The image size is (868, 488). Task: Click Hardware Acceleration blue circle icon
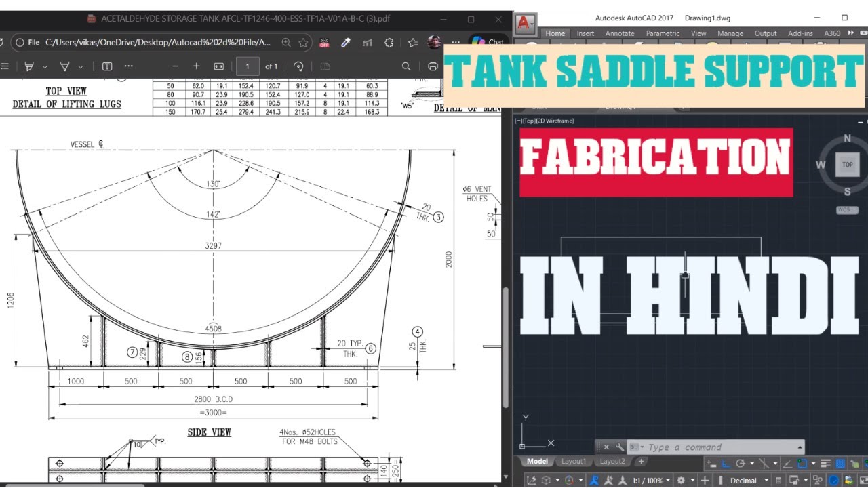click(x=833, y=481)
